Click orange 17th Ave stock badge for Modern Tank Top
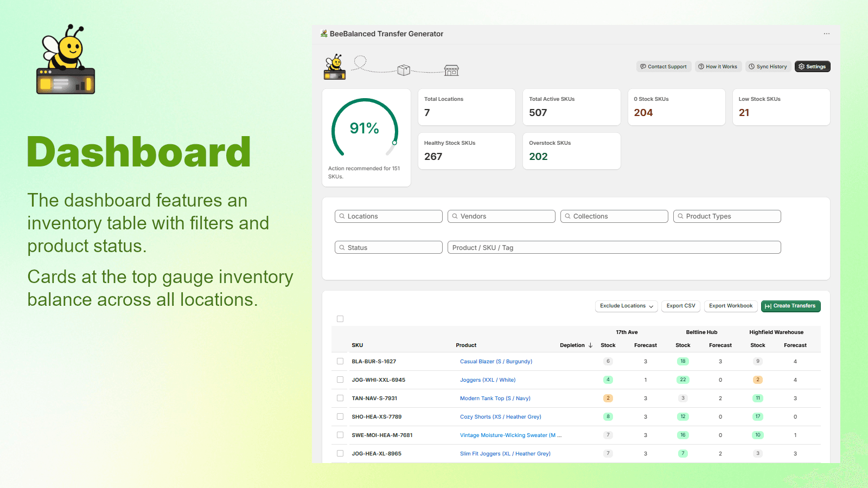868x488 pixels. [608, 398]
